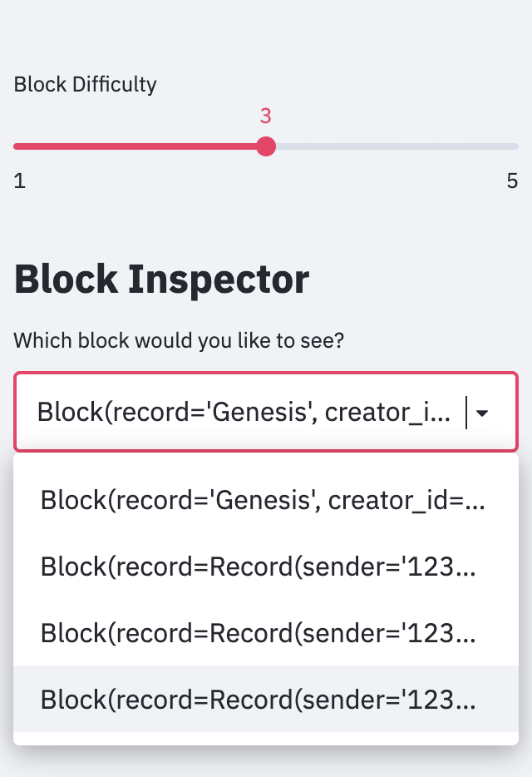Screen dimensions: 532x777
Task: Click the slider track near the 1
Action: [33, 146]
